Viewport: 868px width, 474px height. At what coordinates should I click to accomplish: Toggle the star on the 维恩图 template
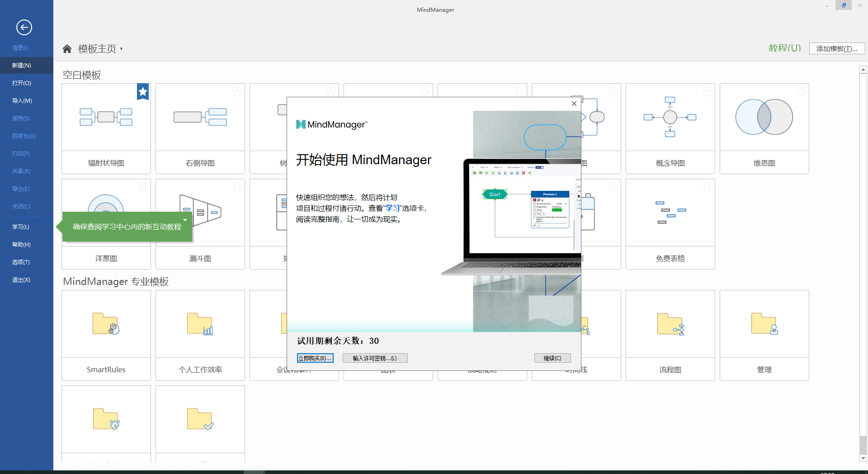tap(801, 92)
